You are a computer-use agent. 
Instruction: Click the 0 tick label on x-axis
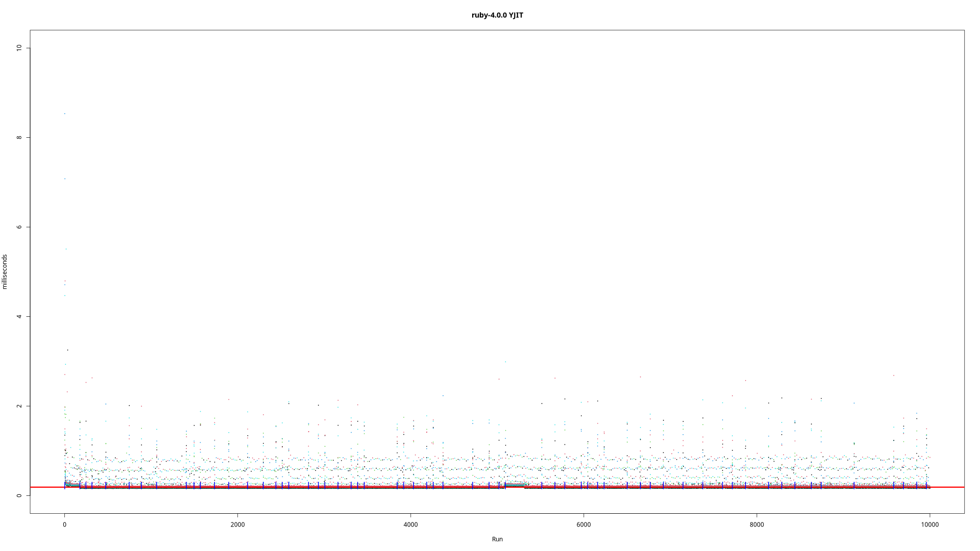[x=64, y=524]
